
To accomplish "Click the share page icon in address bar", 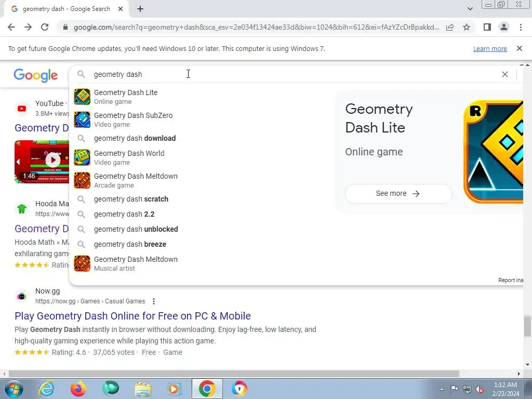I will tap(450, 27).
